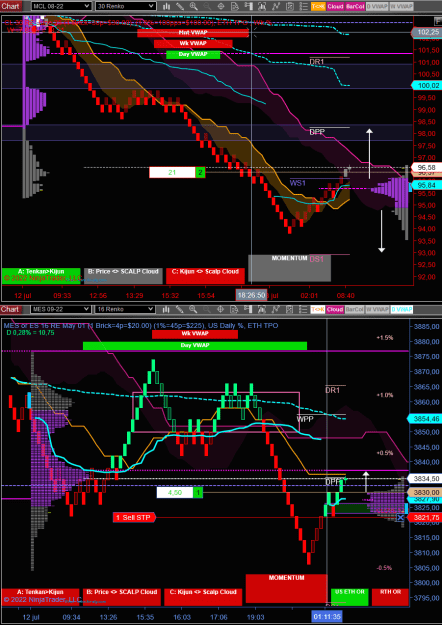This screenshot has height=625, width=442.
Task: Toggle Cloud button in MCL chart toolbar
Action: 335,6
